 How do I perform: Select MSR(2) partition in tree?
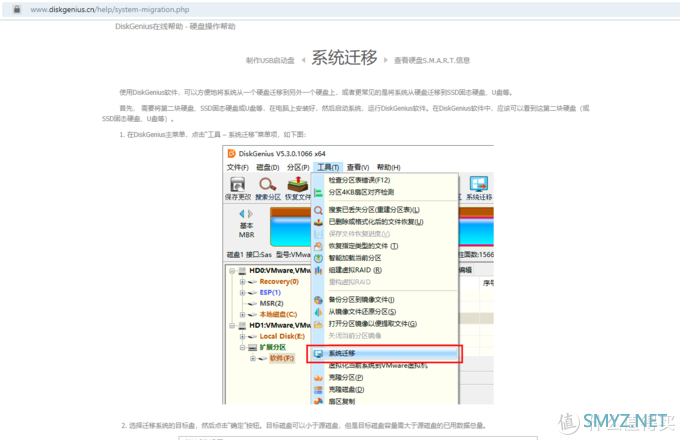271,303
